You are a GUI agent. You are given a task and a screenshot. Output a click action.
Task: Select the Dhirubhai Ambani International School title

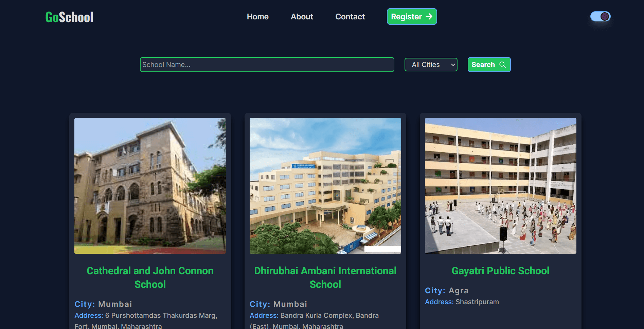[x=325, y=278]
